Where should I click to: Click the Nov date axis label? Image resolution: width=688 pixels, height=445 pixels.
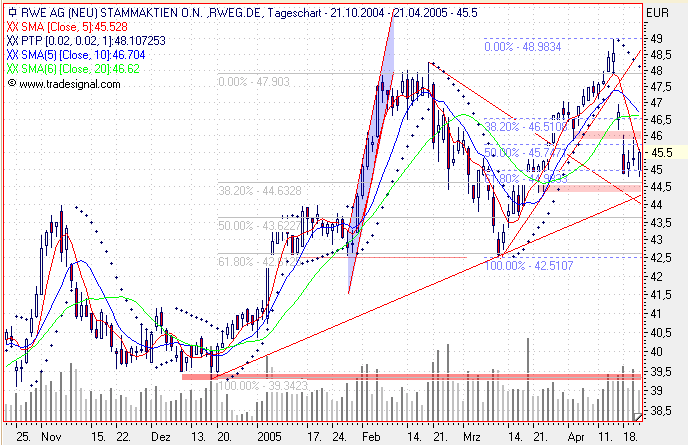pos(51,437)
